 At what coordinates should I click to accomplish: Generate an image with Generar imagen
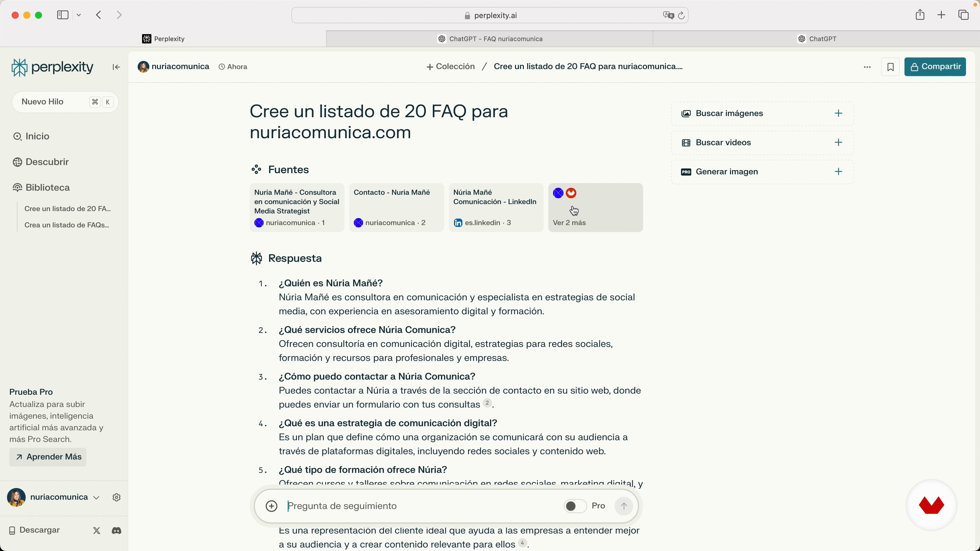(762, 172)
